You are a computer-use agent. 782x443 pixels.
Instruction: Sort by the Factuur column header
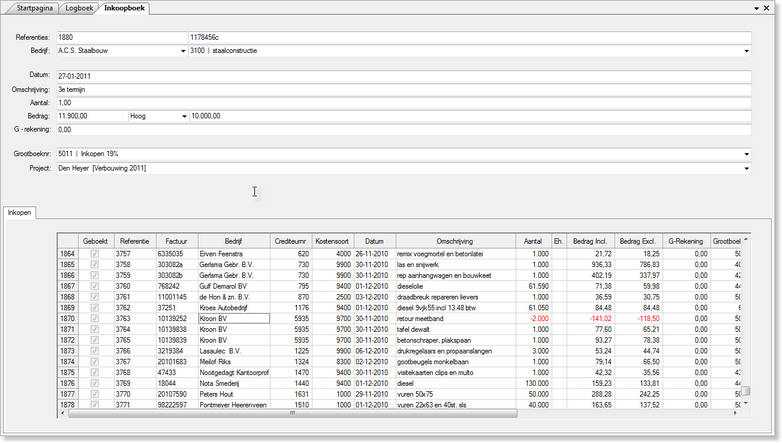[x=177, y=241]
